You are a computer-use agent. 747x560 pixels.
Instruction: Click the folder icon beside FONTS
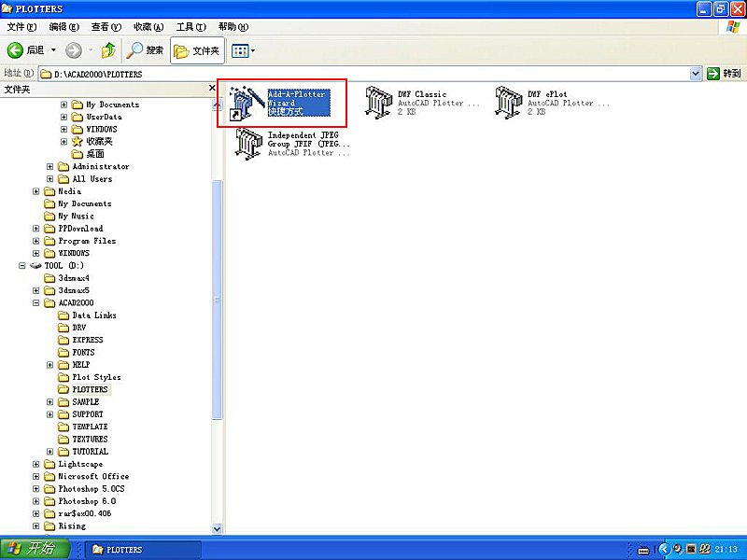coord(63,353)
